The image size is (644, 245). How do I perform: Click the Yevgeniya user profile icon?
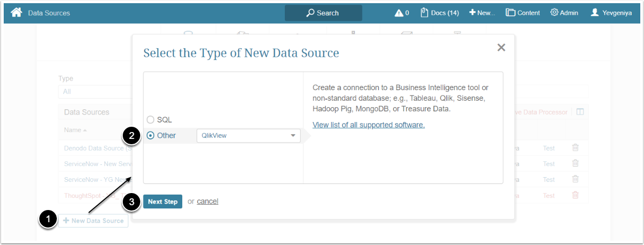[x=595, y=13]
